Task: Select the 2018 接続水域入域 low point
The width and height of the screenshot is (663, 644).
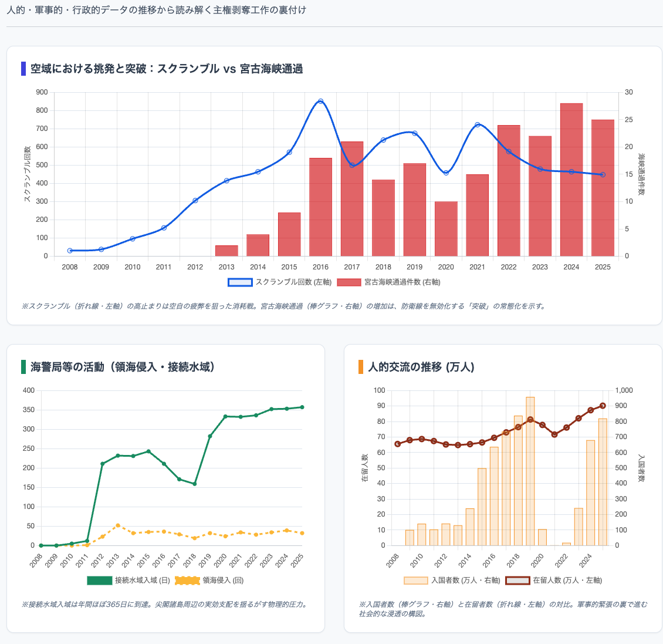Action: 195,484
